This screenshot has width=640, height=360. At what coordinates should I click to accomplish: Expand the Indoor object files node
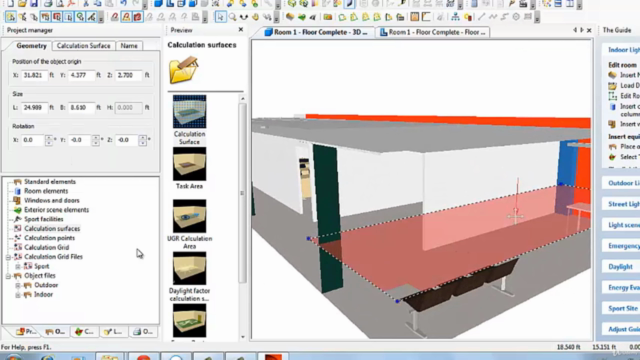[18, 295]
